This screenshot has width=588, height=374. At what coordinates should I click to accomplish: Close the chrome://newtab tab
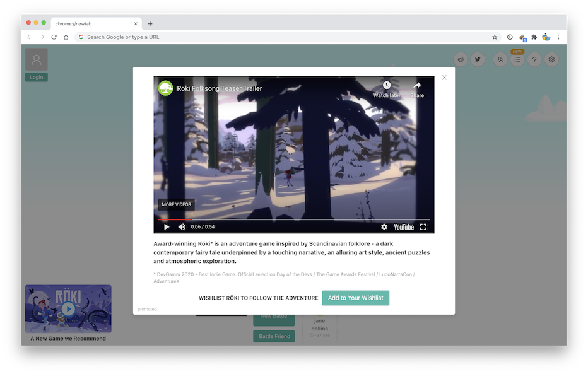click(136, 23)
